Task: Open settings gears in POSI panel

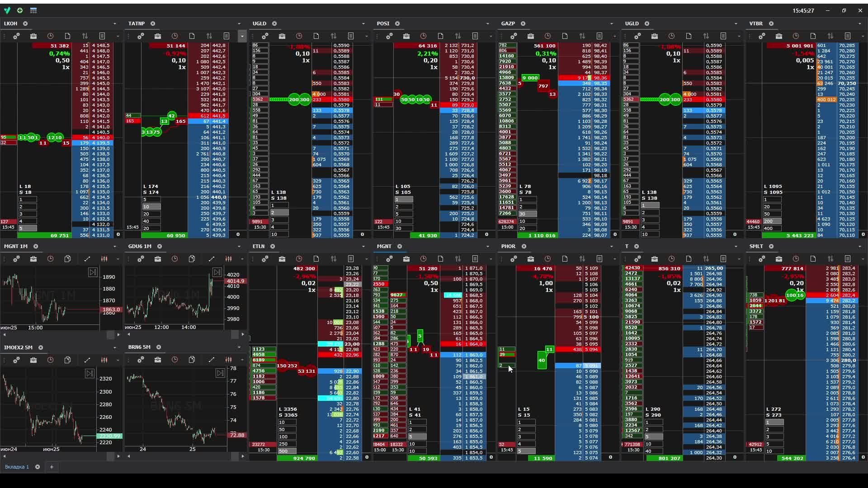Action: click(x=389, y=36)
